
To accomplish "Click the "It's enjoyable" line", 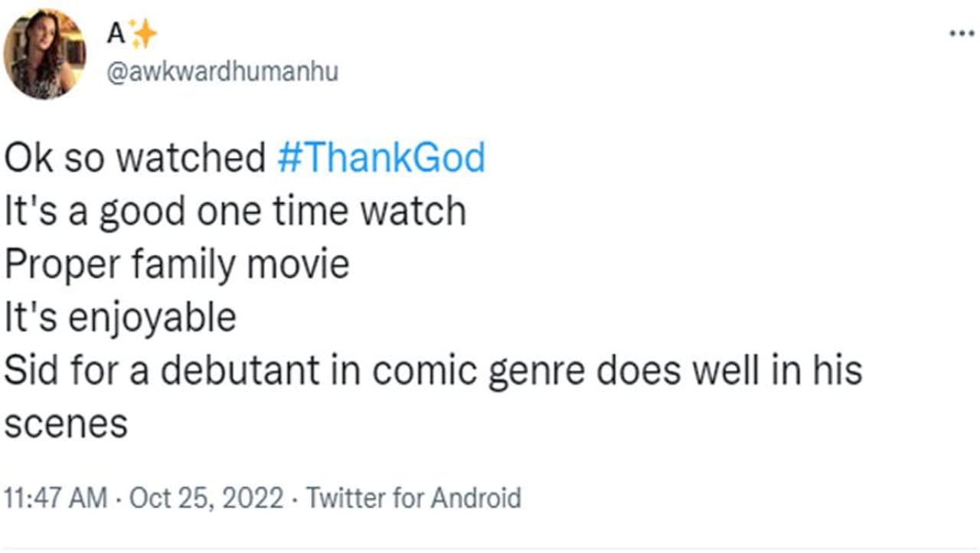I will point(120,317).
